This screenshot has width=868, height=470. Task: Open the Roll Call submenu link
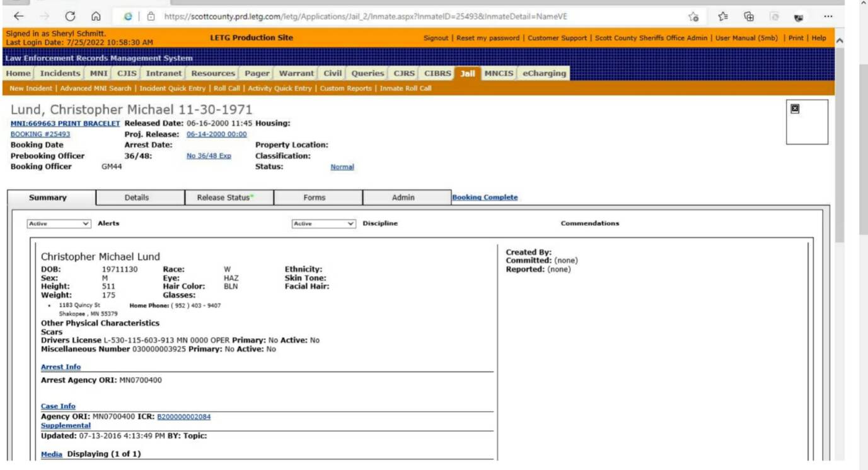coord(227,88)
